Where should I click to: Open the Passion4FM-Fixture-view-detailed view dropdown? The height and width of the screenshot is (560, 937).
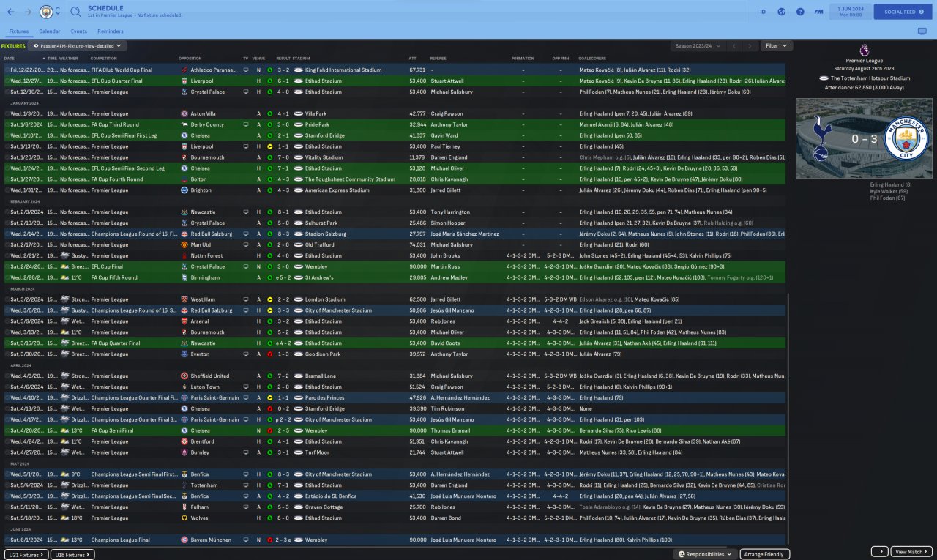coord(79,45)
